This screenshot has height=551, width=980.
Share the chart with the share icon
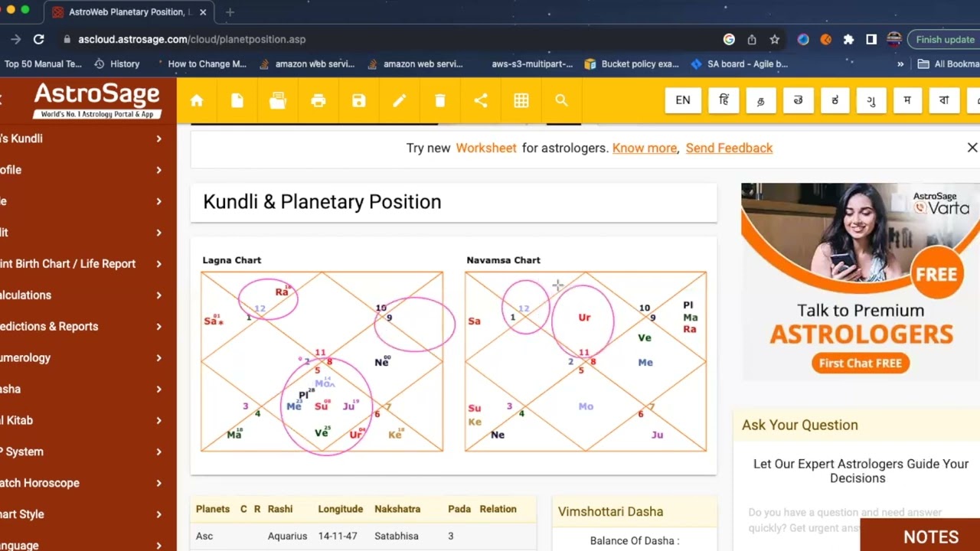click(x=481, y=100)
